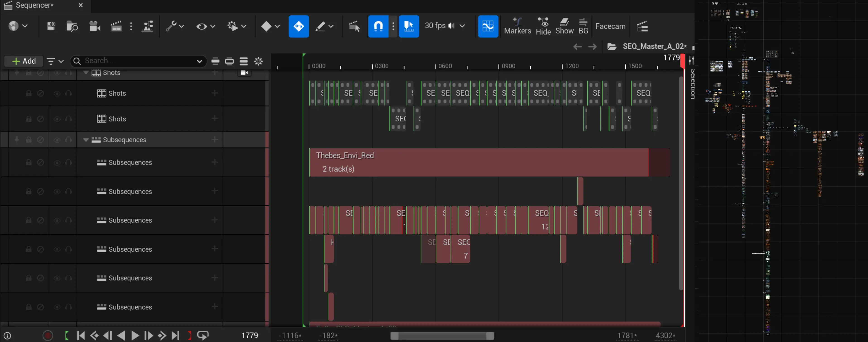Activate the clapperboard selection cursor tool
The height and width of the screenshot is (342, 868).
[x=354, y=26]
